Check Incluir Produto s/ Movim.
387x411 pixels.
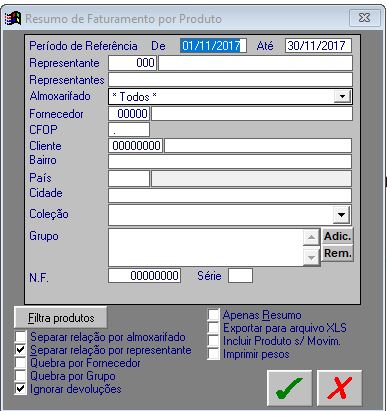pyautogui.click(x=213, y=341)
